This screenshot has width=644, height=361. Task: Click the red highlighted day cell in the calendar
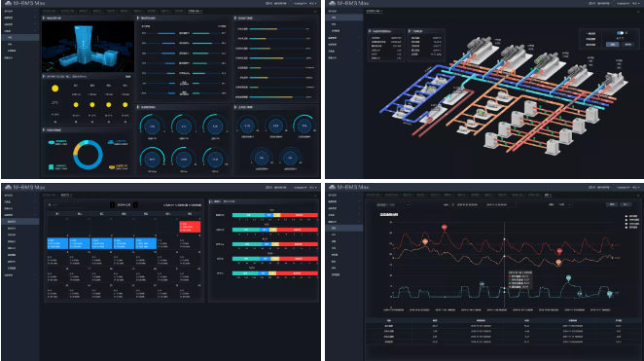pos(190,227)
